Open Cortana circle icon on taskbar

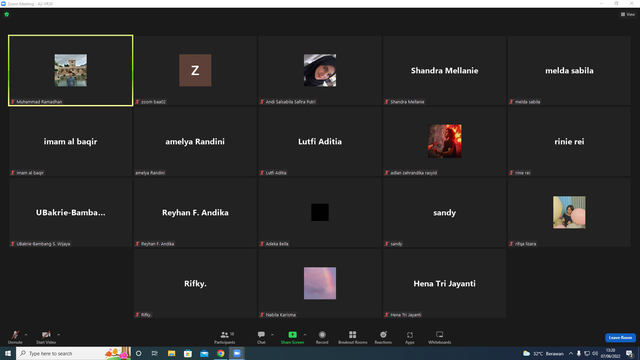click(139, 353)
